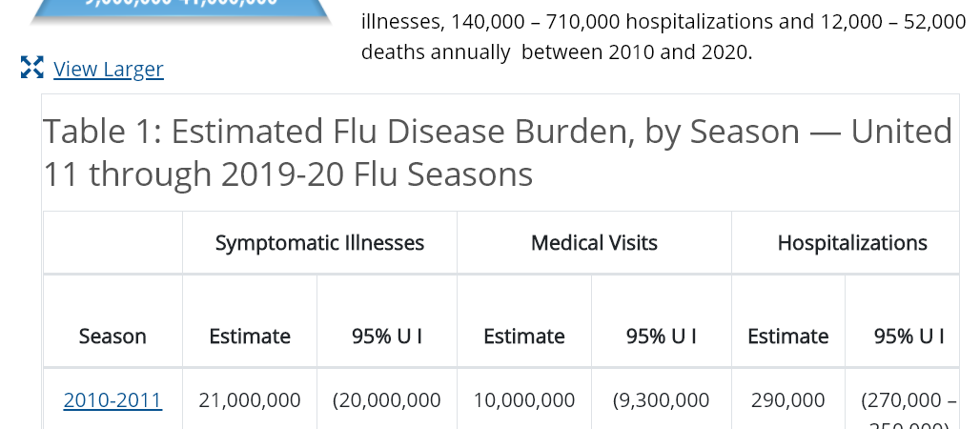The width and height of the screenshot is (980, 429).
Task: Click the 290,000 hospitalizations cell
Action: point(788,400)
